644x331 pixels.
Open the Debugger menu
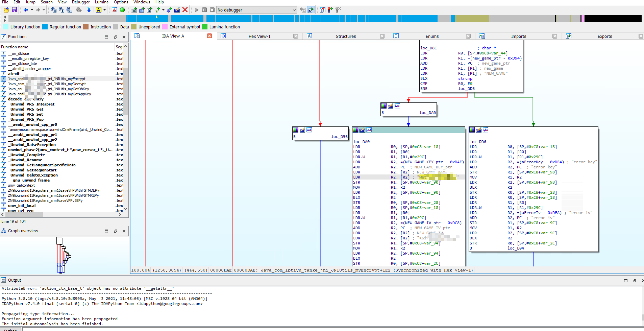click(81, 2)
